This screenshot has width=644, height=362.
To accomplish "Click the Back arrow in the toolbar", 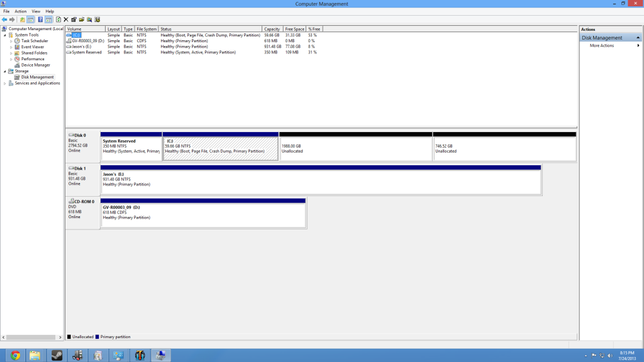I will [x=4, y=19].
